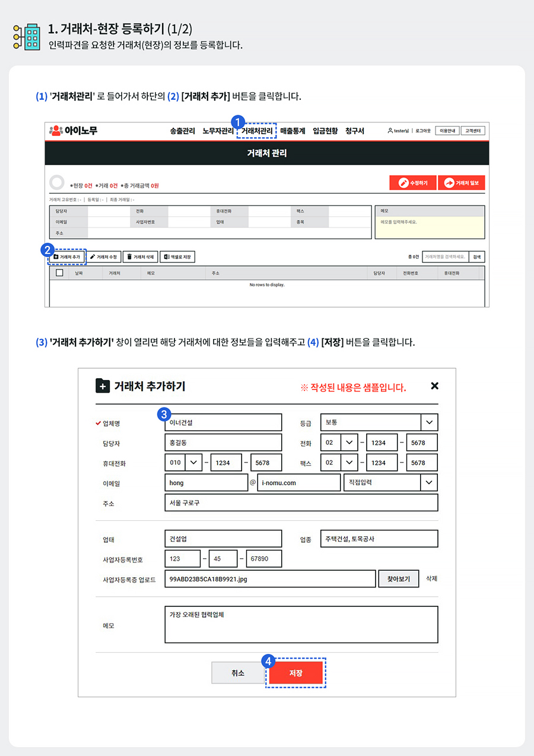
Task: Open the 거래처관리 menu
Action: (257, 131)
